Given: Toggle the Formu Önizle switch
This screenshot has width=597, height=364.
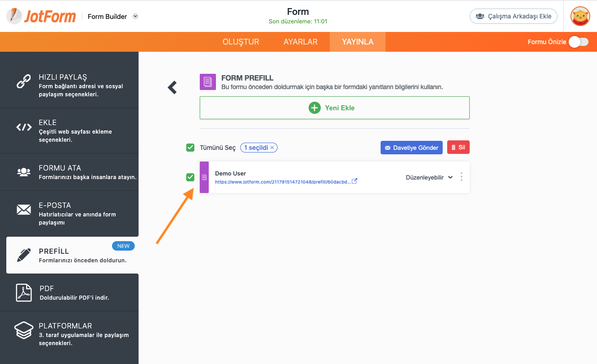Looking at the screenshot, I should coord(578,42).
